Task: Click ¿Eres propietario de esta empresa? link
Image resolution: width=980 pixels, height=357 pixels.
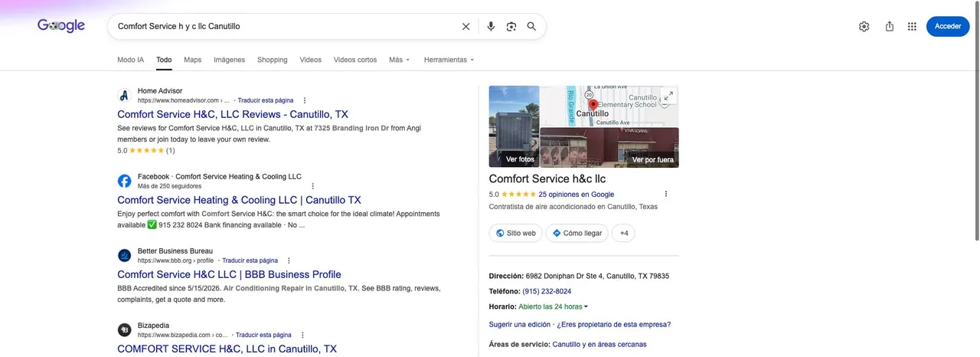Action: coord(614,324)
